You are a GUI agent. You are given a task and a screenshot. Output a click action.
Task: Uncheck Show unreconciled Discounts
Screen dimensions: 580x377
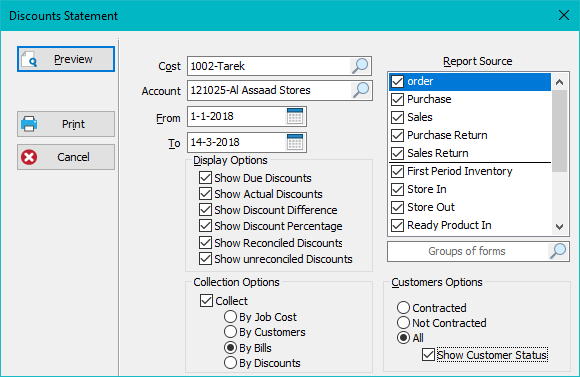coord(205,259)
